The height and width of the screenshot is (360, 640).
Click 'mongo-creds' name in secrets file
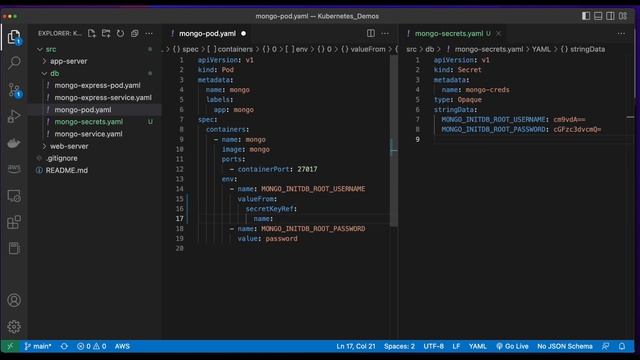click(487, 90)
